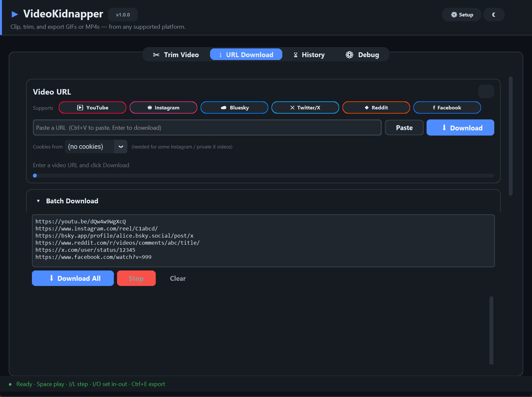The image size is (532, 397).
Task: Collapse the Batch Download section
Action: [x=38, y=201]
